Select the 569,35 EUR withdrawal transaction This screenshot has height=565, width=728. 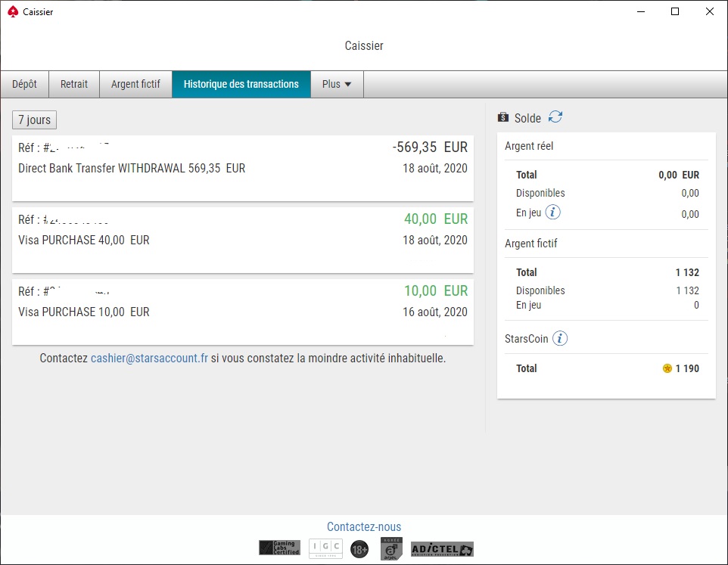[x=243, y=168]
